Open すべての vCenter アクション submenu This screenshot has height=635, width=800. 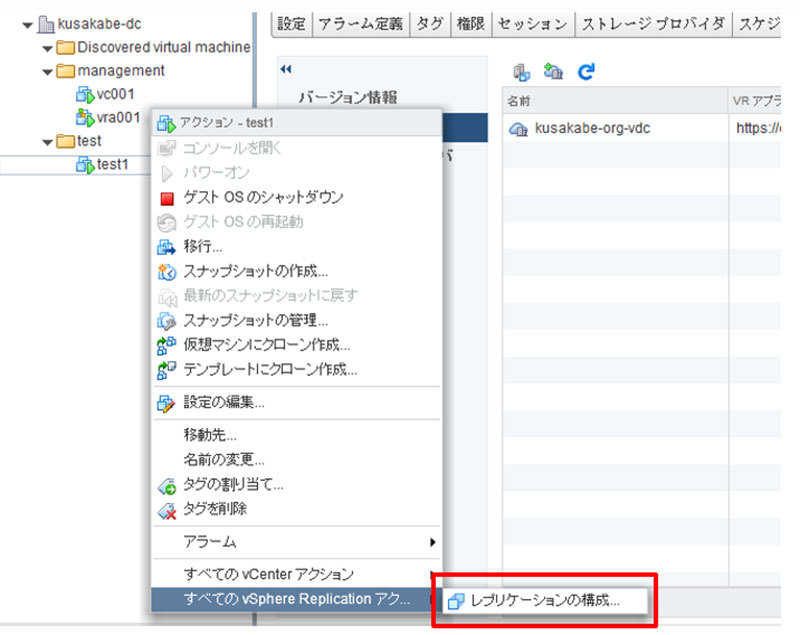pyautogui.click(x=296, y=574)
